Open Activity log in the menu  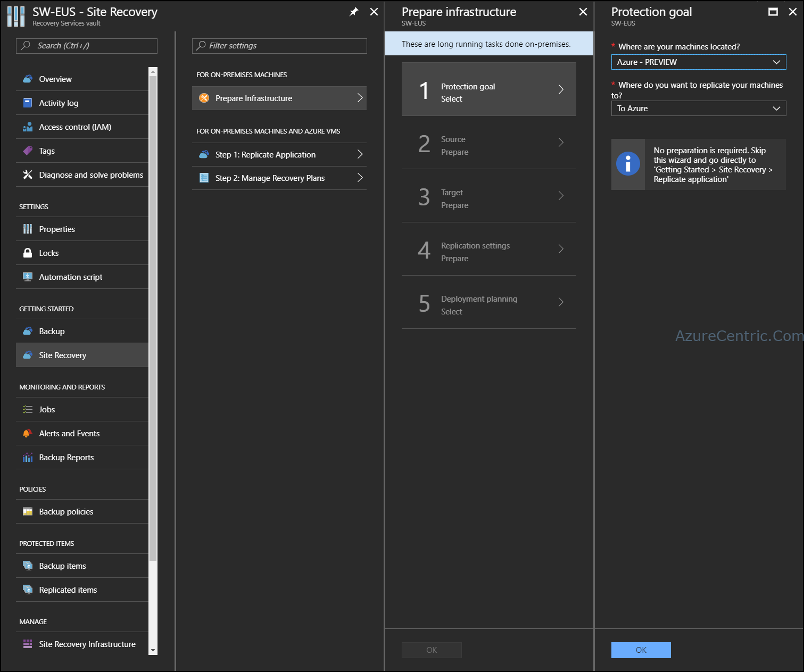point(82,103)
